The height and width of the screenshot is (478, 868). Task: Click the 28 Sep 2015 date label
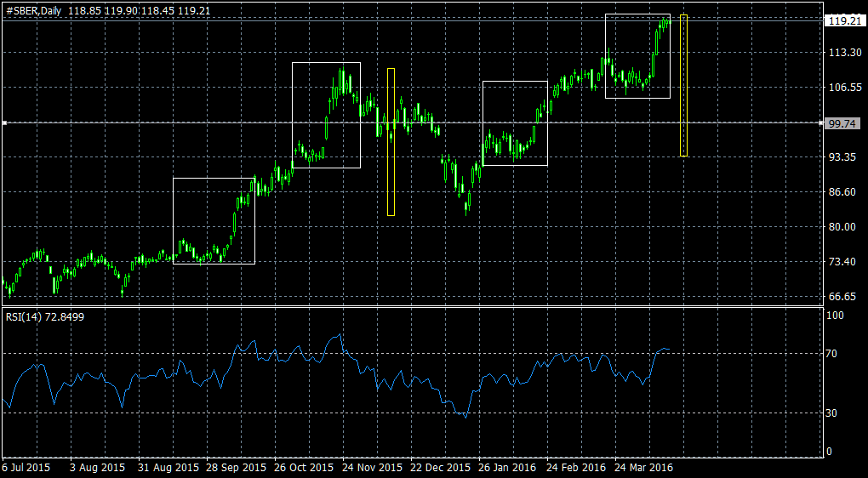click(x=237, y=468)
